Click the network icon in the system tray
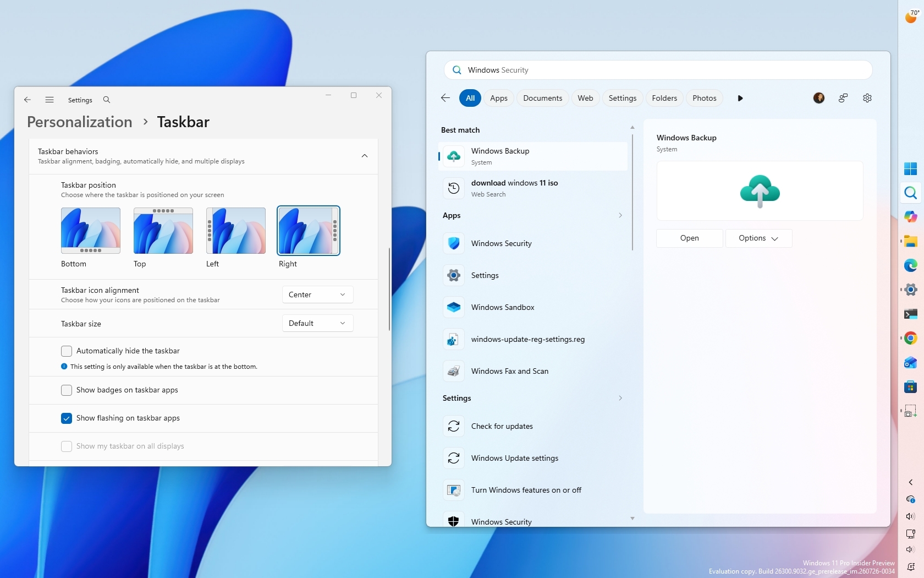 coord(911,533)
